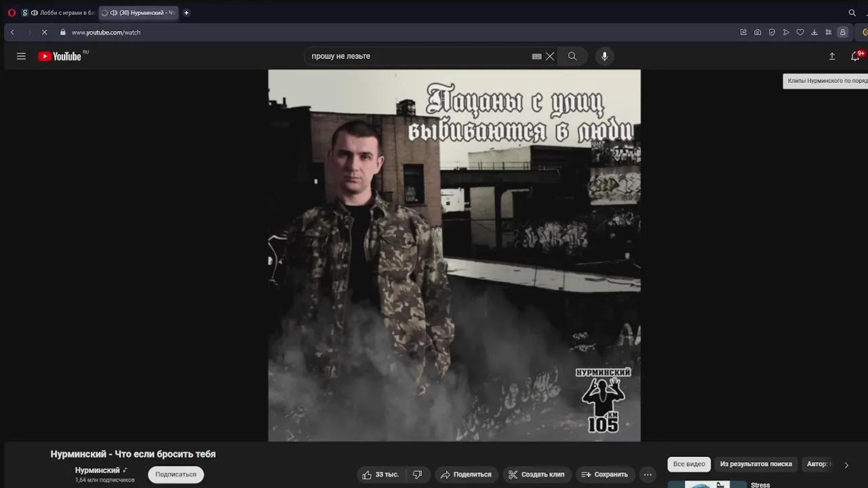Click the right-edge Opera sidebar icon
Viewport: 868px width, 488px height.
[x=865, y=32]
